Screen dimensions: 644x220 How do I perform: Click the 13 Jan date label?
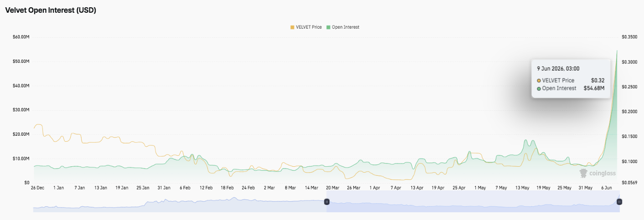pos(101,188)
